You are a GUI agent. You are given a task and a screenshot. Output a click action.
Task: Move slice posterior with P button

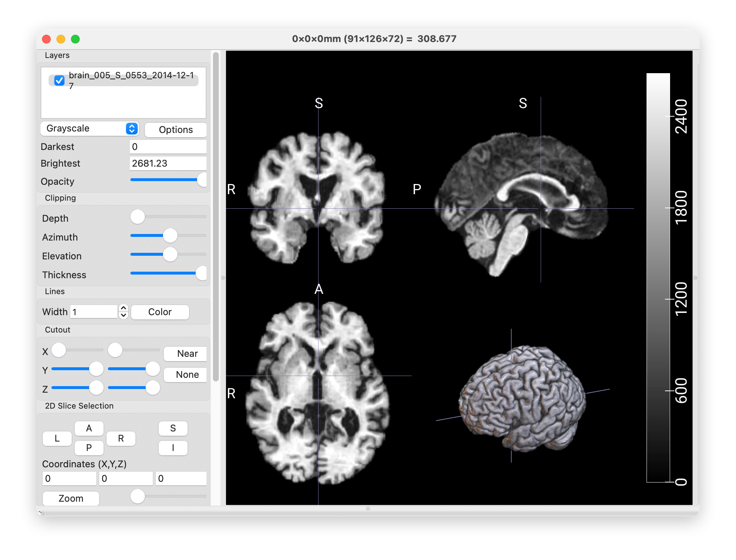pos(89,448)
